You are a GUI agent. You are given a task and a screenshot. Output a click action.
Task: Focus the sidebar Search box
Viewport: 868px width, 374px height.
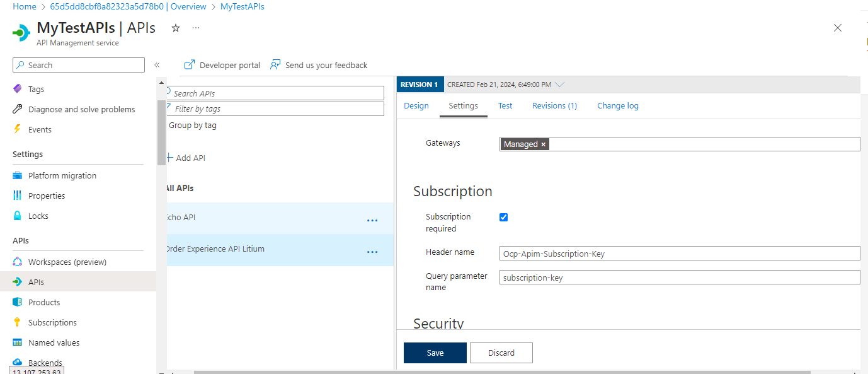pyautogui.click(x=79, y=65)
